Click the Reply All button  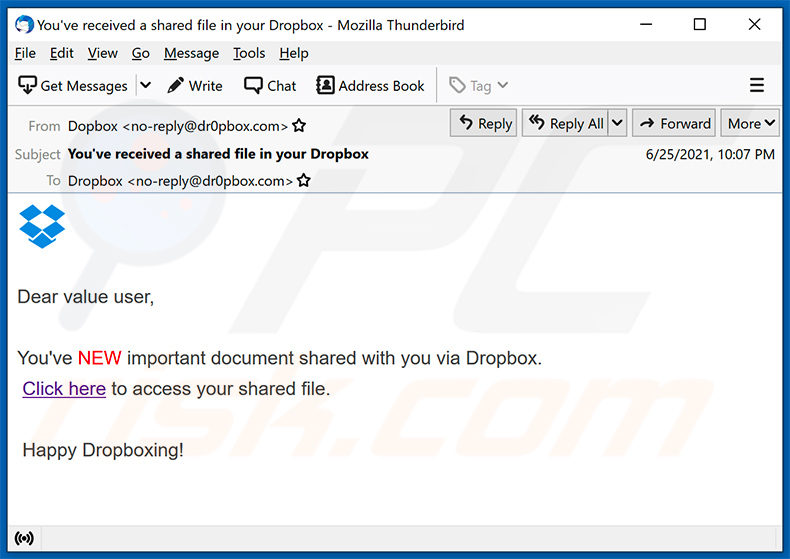click(x=565, y=123)
